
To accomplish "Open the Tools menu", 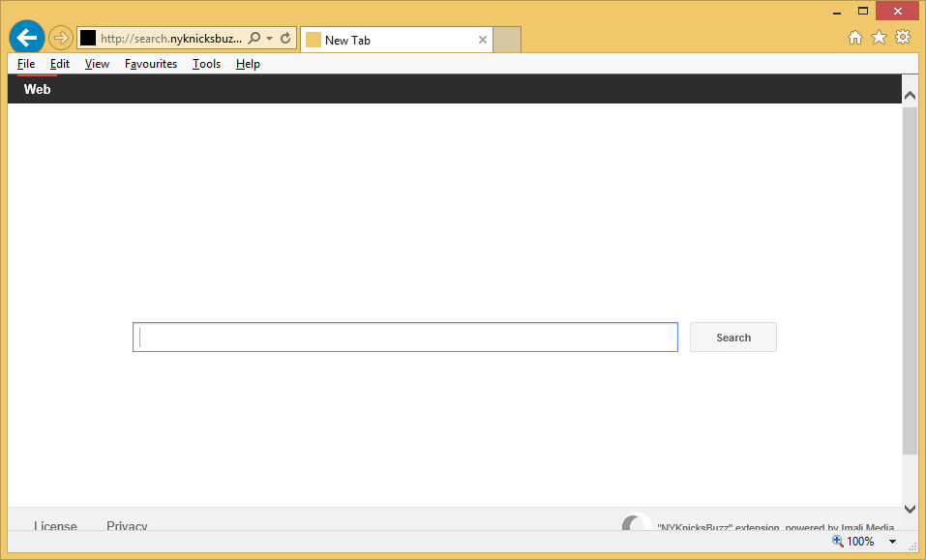I will pos(206,64).
